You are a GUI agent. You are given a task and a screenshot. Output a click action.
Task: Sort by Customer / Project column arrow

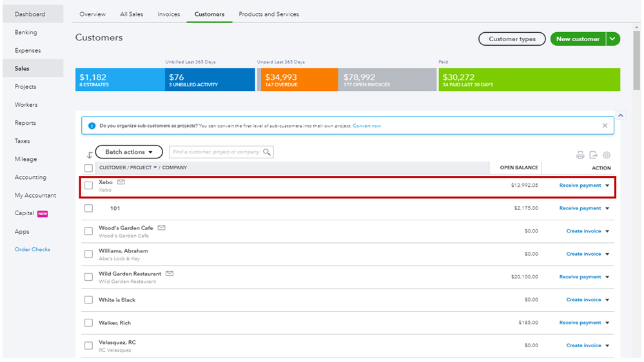(155, 167)
